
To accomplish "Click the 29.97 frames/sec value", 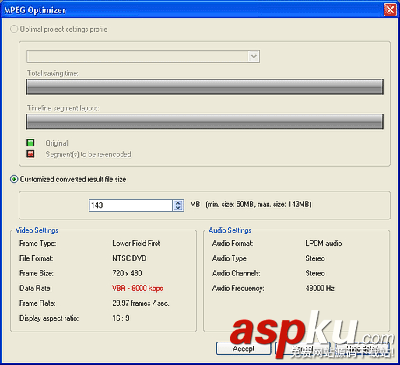I will pyautogui.click(x=141, y=303).
